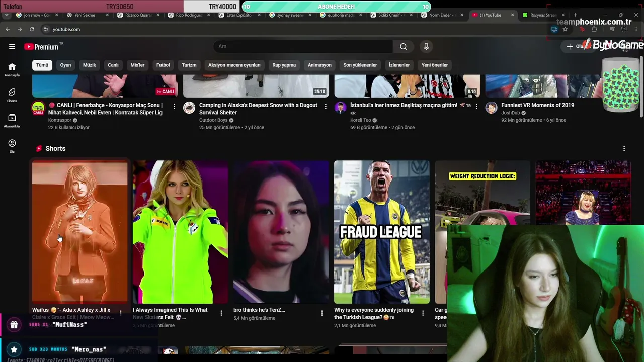644x362 pixels.
Task: Open 'Why is everyone suddenly joining' Short title
Action: click(374, 314)
